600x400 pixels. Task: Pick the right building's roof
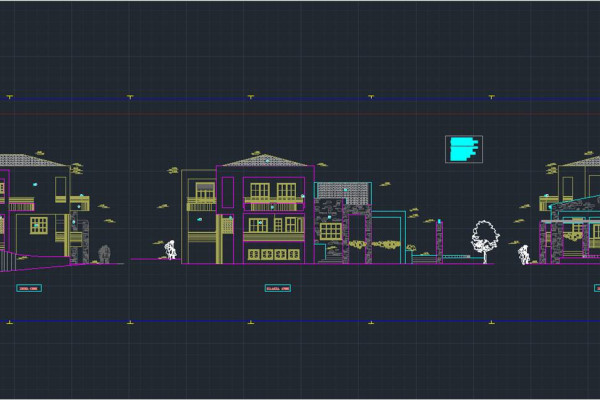580,160
